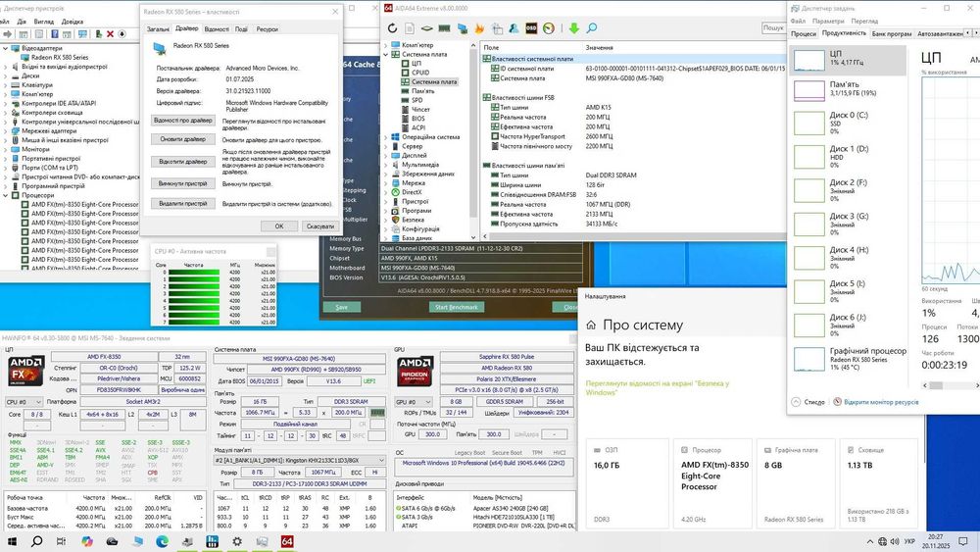Collapse Системна плата node in AIDA64 tree

[386, 54]
